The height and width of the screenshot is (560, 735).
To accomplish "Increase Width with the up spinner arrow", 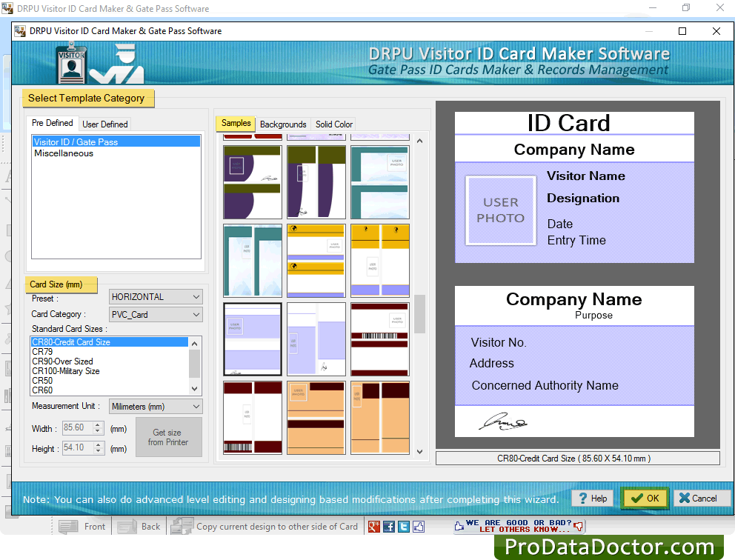I will (98, 424).
